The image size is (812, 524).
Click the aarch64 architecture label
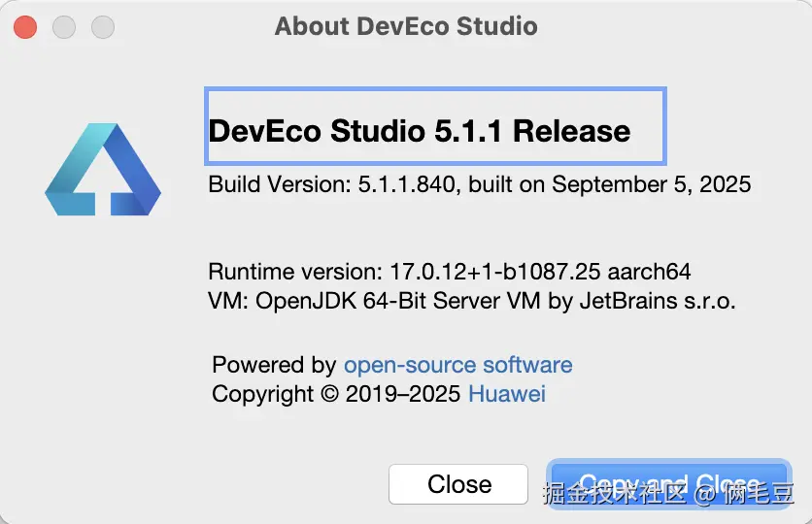649,272
